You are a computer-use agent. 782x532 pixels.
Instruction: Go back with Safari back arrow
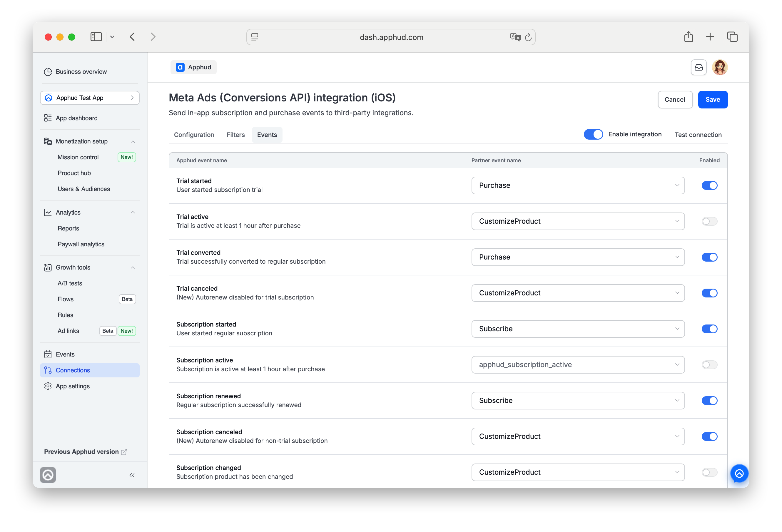click(132, 37)
